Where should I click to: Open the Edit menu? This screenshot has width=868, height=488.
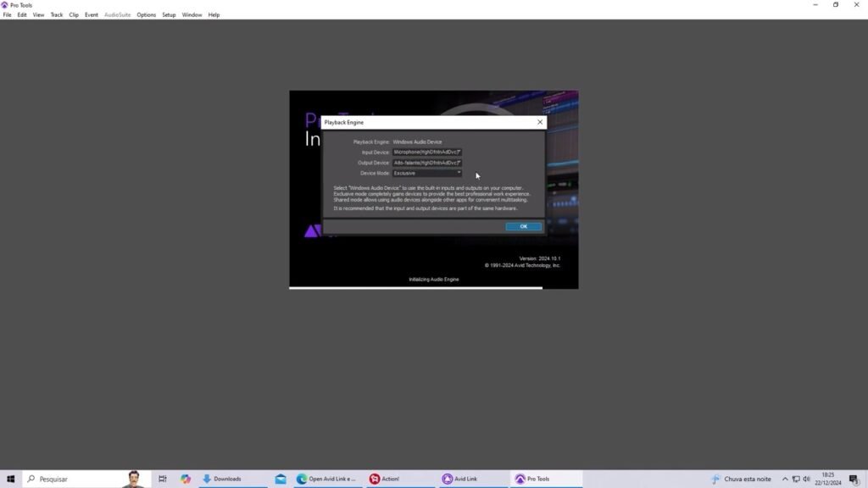pos(22,15)
